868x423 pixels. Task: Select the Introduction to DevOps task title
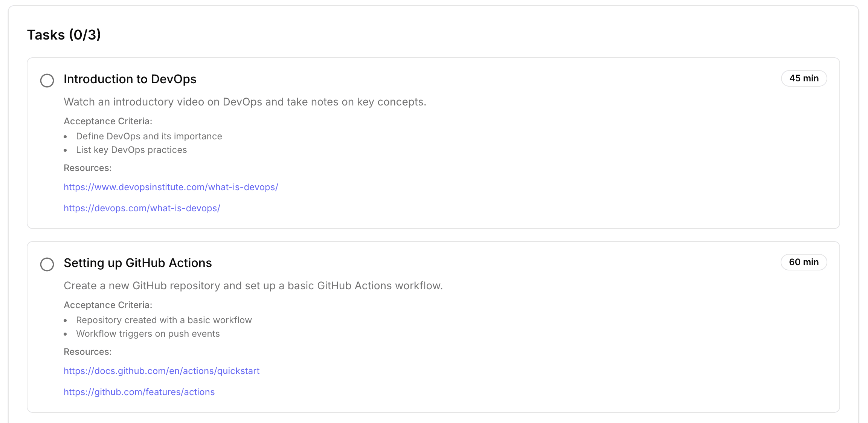(x=130, y=79)
